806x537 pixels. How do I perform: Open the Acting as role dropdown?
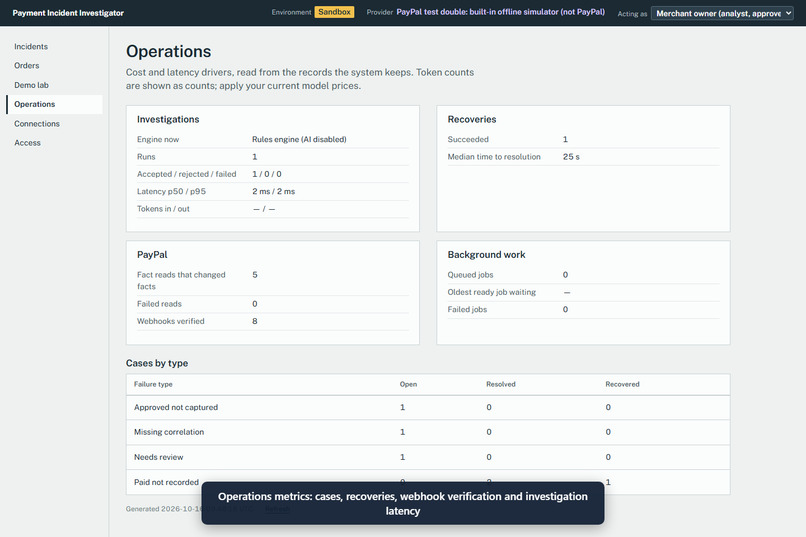(722, 13)
